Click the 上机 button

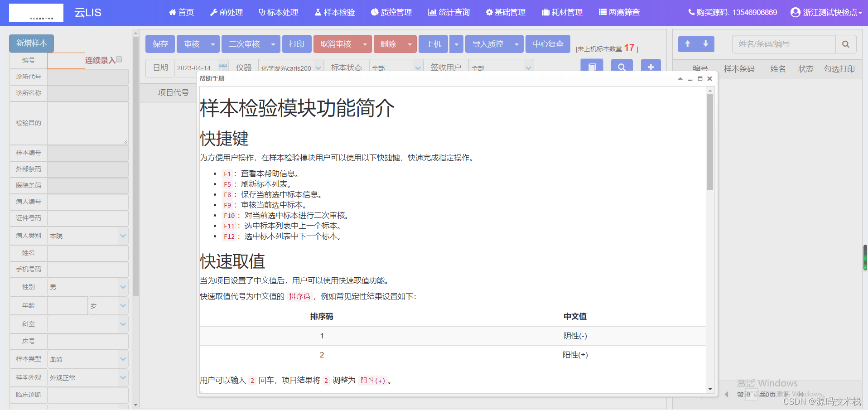(x=434, y=44)
